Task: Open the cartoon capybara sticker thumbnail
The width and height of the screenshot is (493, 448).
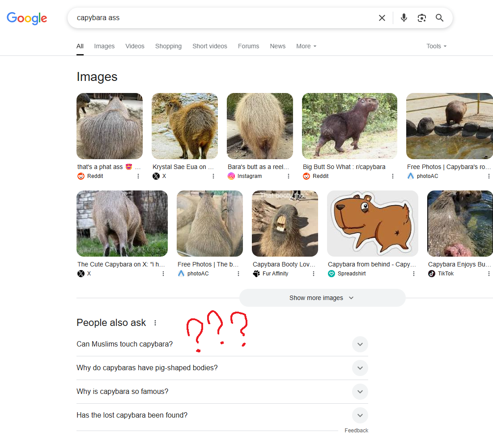Action: (373, 224)
